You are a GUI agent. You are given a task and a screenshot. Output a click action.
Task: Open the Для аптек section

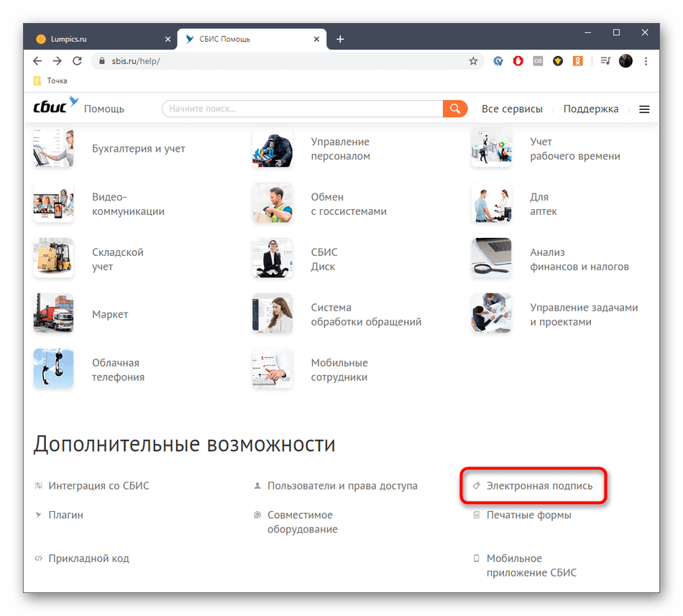click(544, 203)
